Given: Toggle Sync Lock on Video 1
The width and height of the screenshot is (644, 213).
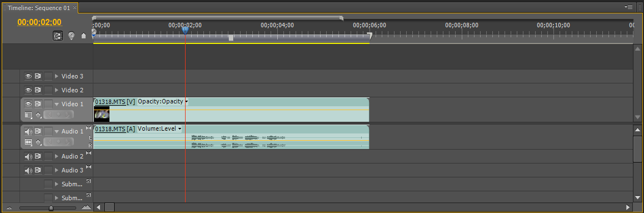Looking at the screenshot, I should pos(38,104).
